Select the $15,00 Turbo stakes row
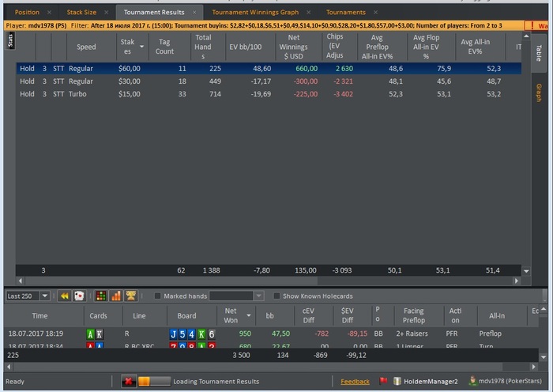The height and width of the screenshot is (392, 553). click(269, 94)
